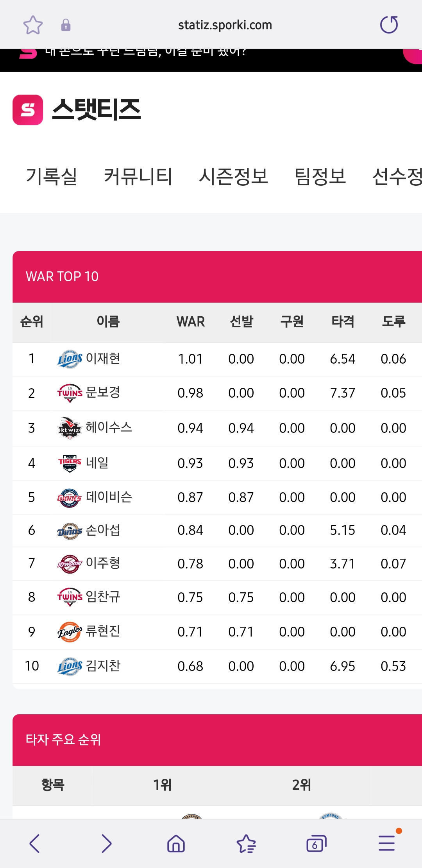The image size is (422, 868).
Task: Switch to the 시즌정보 menu
Action: click(233, 176)
